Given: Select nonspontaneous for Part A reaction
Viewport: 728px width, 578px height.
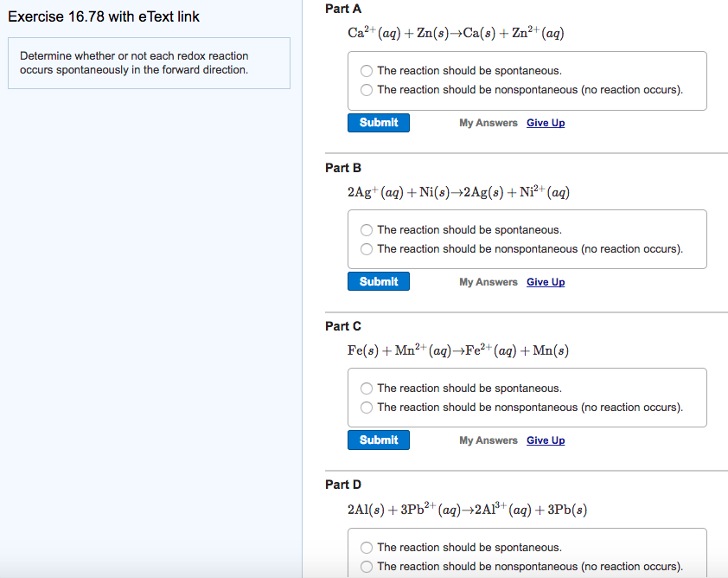Looking at the screenshot, I should click(x=366, y=90).
